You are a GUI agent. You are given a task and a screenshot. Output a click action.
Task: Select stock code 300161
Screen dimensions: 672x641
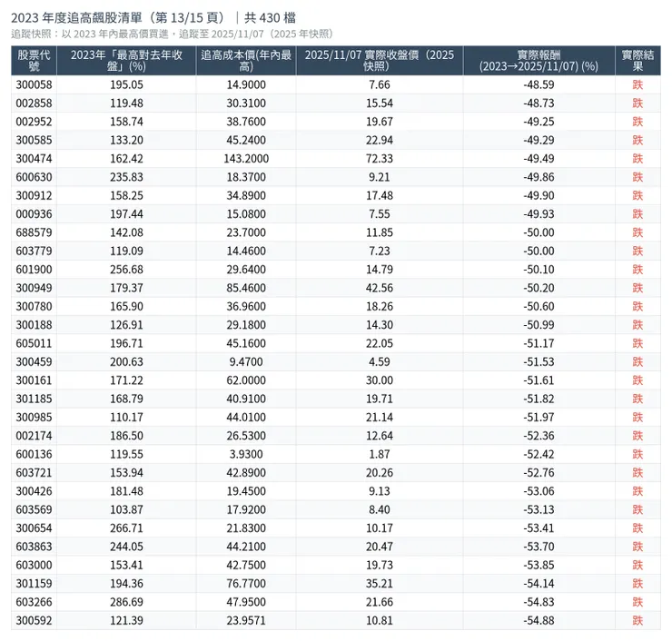(34, 380)
